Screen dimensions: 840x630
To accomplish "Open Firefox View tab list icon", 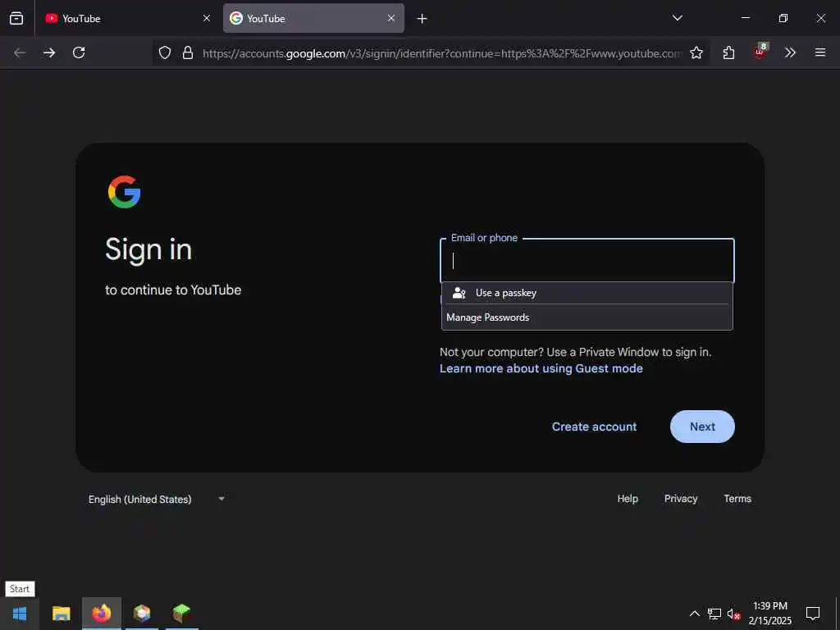I will click(16, 18).
